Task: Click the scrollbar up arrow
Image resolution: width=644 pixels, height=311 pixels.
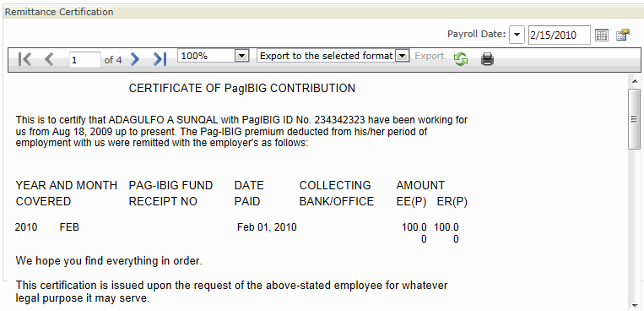Action: [x=634, y=80]
